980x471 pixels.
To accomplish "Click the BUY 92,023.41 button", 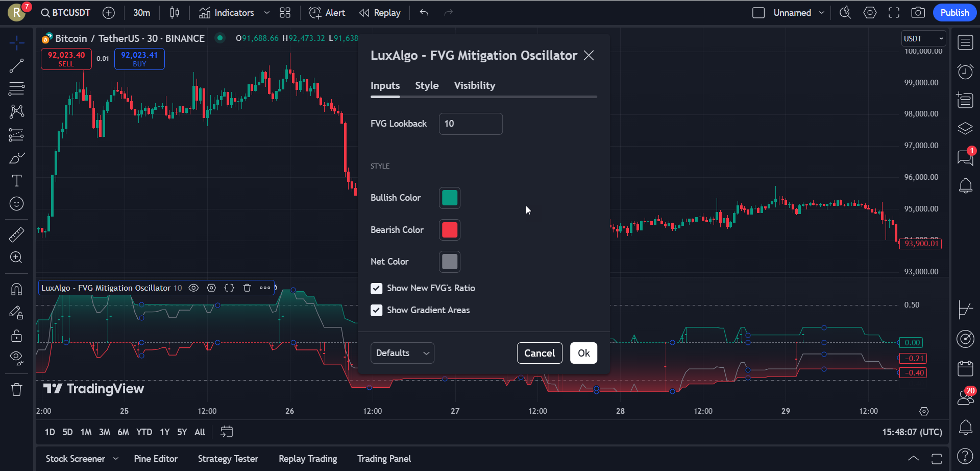I will 139,59.
